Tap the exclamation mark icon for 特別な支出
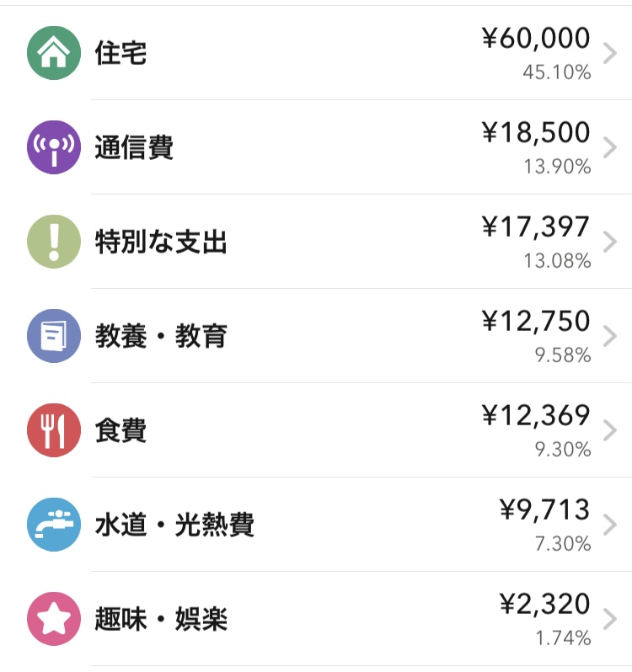The image size is (632, 672). (x=54, y=242)
